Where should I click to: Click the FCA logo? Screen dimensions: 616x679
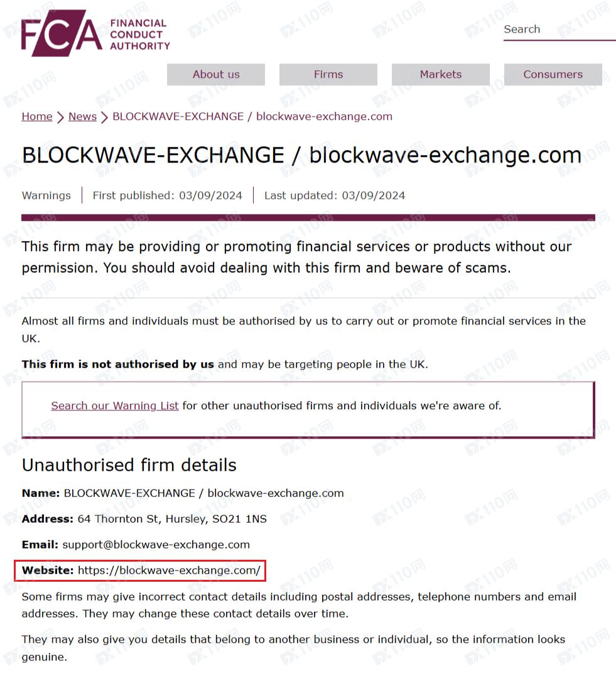95,34
